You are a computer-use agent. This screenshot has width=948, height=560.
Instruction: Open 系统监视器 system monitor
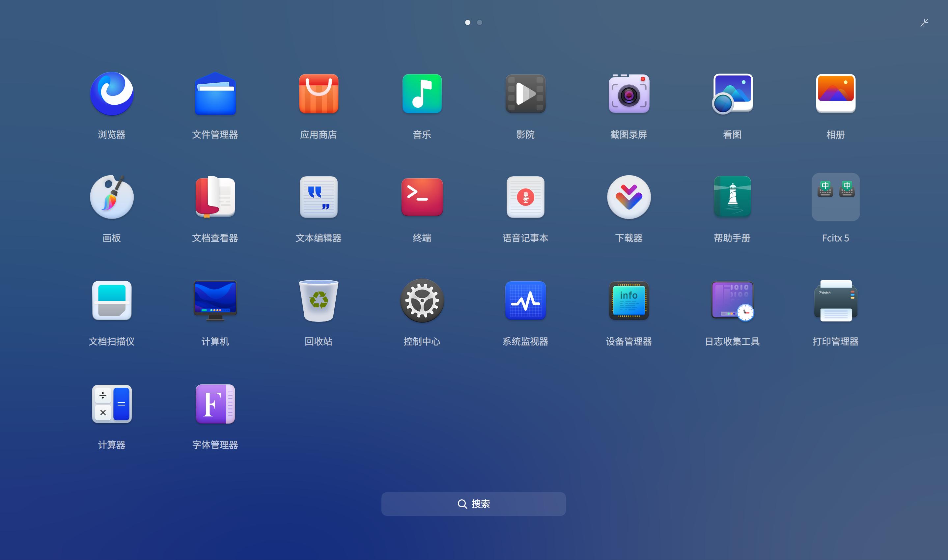(525, 300)
